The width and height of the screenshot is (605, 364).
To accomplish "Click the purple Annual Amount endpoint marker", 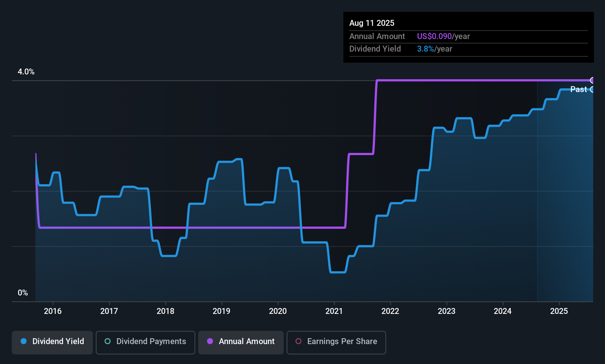I will (x=592, y=80).
